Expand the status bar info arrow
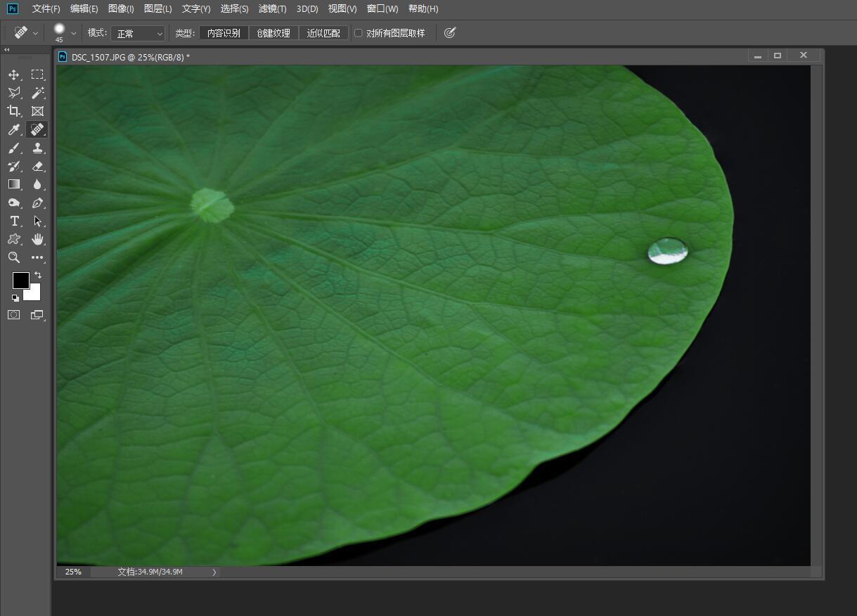This screenshot has height=616, width=857. click(214, 572)
